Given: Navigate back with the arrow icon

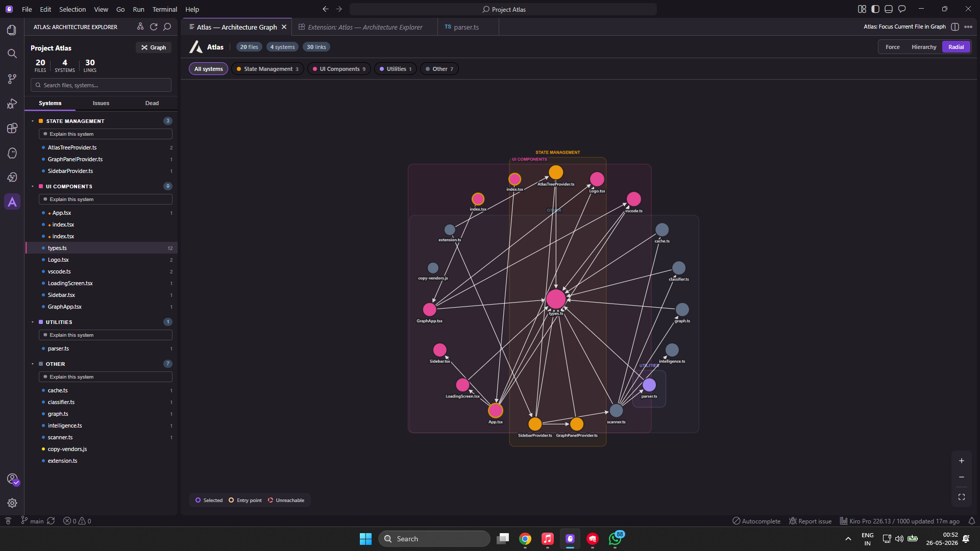Looking at the screenshot, I should click(326, 9).
